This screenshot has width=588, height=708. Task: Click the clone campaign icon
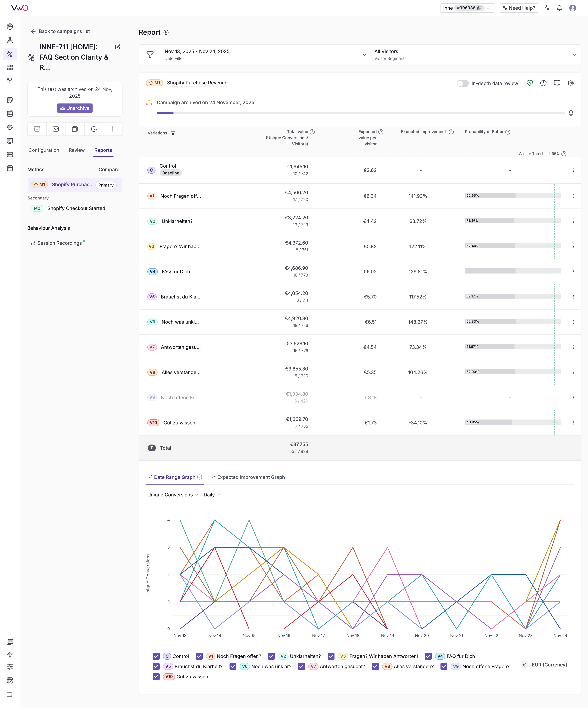click(75, 129)
